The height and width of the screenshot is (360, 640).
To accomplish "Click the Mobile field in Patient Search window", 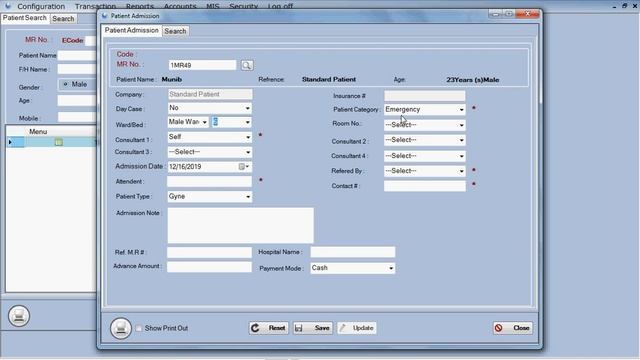I will pos(77,118).
